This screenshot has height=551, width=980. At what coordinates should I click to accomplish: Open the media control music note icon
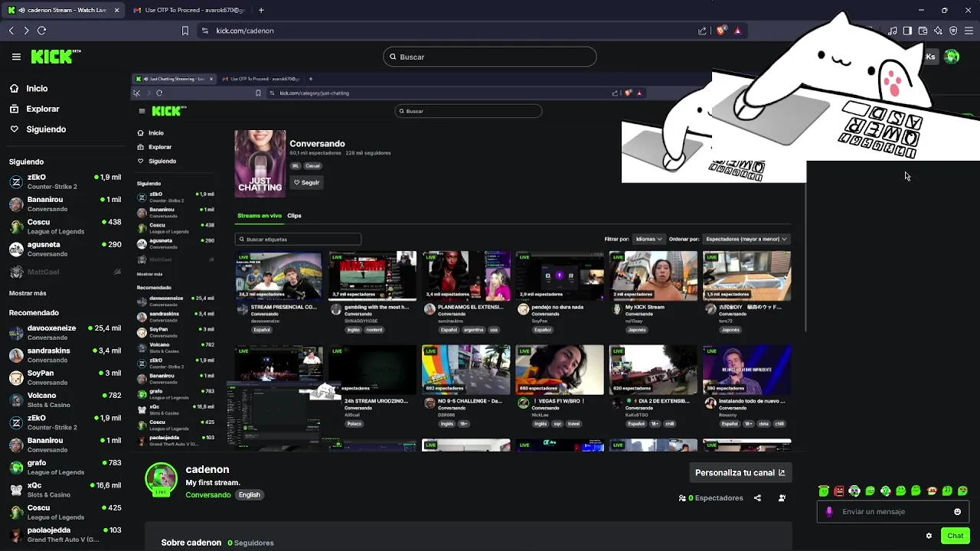coord(893,31)
